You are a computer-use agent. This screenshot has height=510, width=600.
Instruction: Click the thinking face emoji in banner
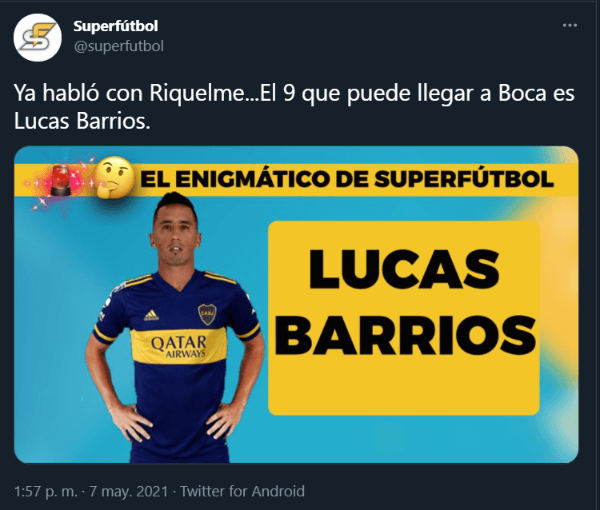point(114,177)
